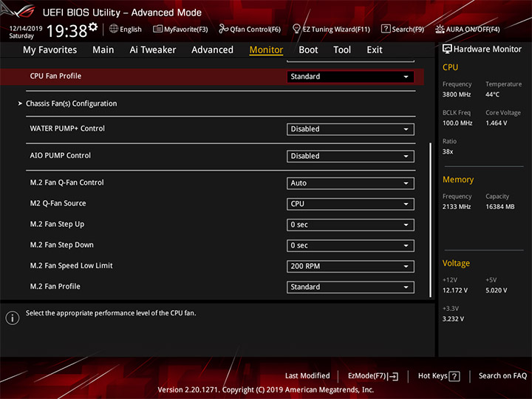Select M.2 Fan Step Up label
Image resolution: width=532 pixels, height=399 pixels.
pos(57,225)
